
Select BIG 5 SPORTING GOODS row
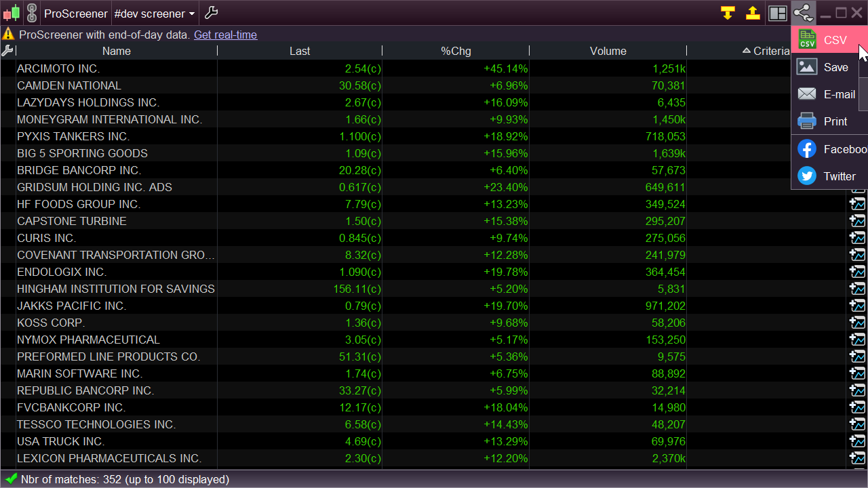[x=82, y=153]
